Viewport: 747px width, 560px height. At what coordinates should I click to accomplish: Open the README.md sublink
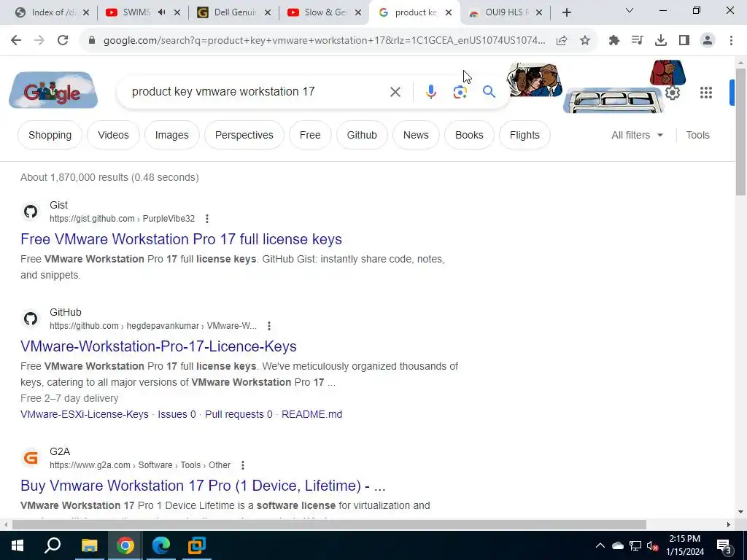tap(311, 414)
